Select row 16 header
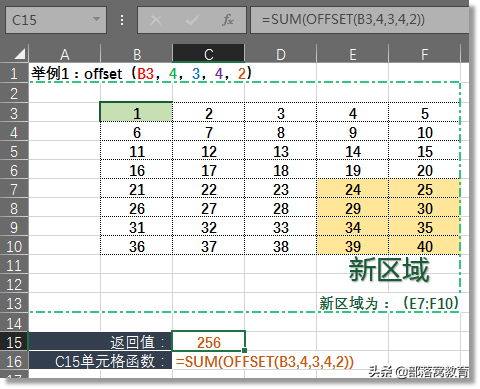 point(14,361)
